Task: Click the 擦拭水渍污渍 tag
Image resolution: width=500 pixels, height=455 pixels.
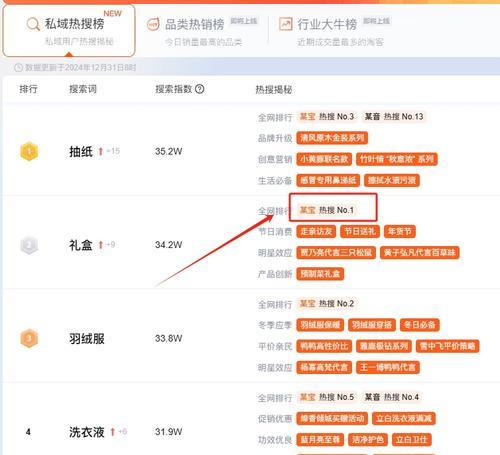Action: [392, 181]
